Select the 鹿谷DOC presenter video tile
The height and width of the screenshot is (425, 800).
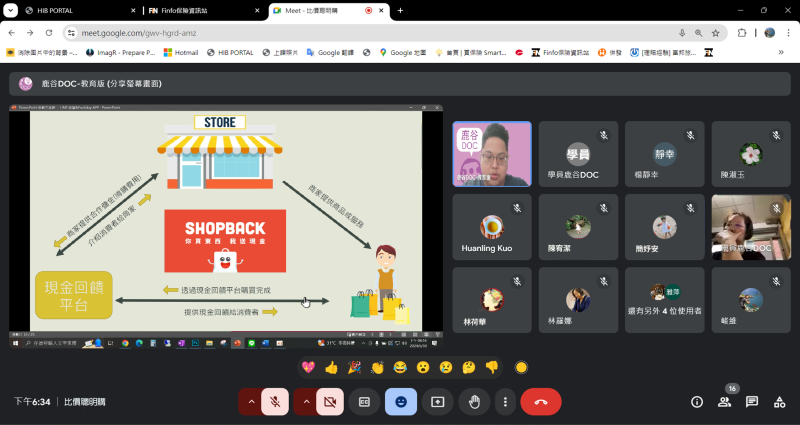pos(492,154)
